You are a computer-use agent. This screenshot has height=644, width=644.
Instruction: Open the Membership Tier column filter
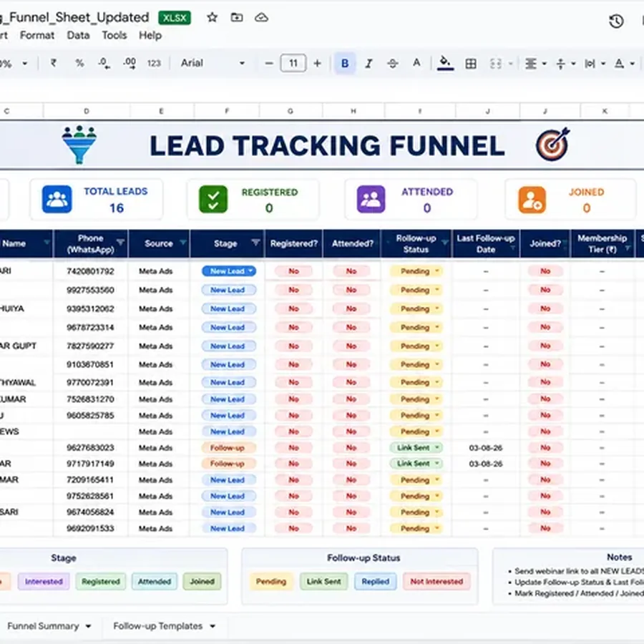click(628, 248)
